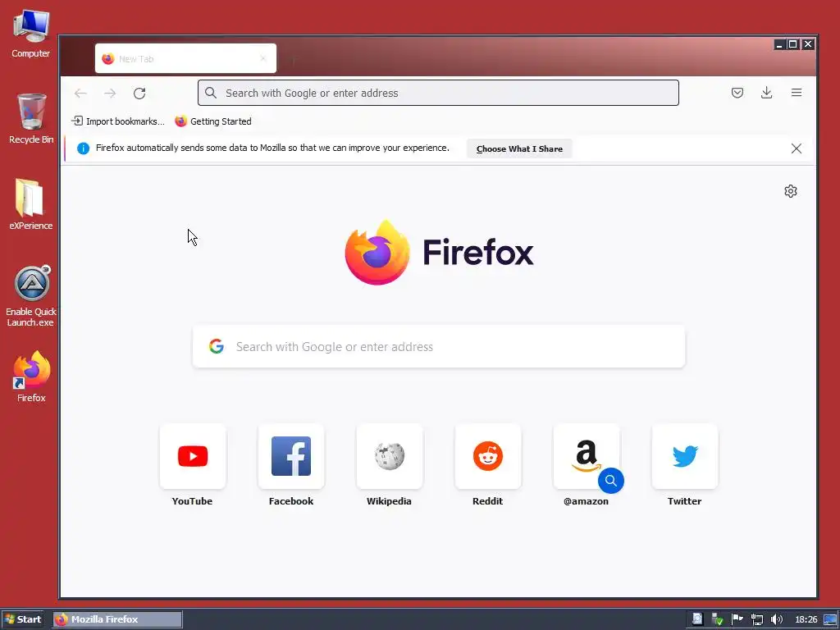
Task: Click the volume speaker tray icon
Action: [x=776, y=619]
